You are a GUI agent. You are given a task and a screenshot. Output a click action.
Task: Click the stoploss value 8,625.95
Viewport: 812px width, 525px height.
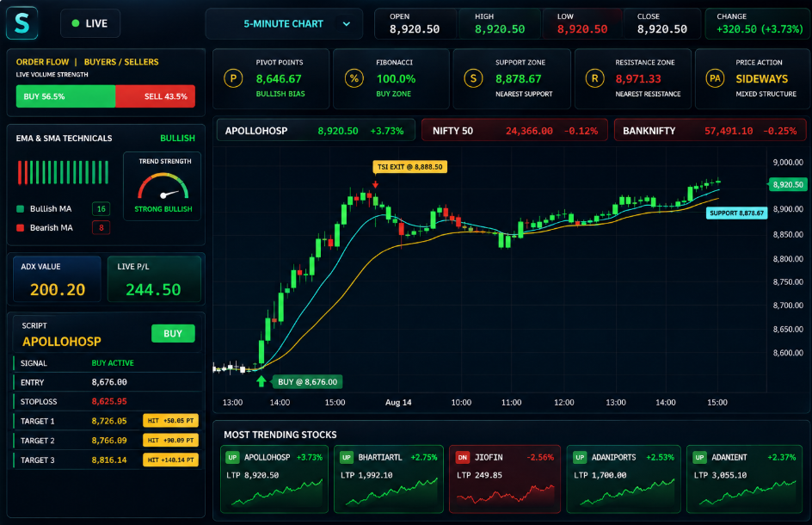[x=109, y=401]
